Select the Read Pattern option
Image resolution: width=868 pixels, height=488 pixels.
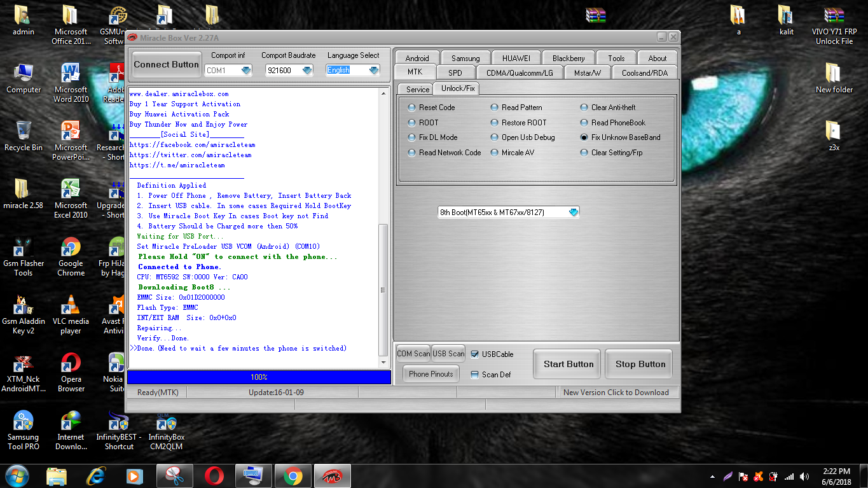(x=516, y=108)
